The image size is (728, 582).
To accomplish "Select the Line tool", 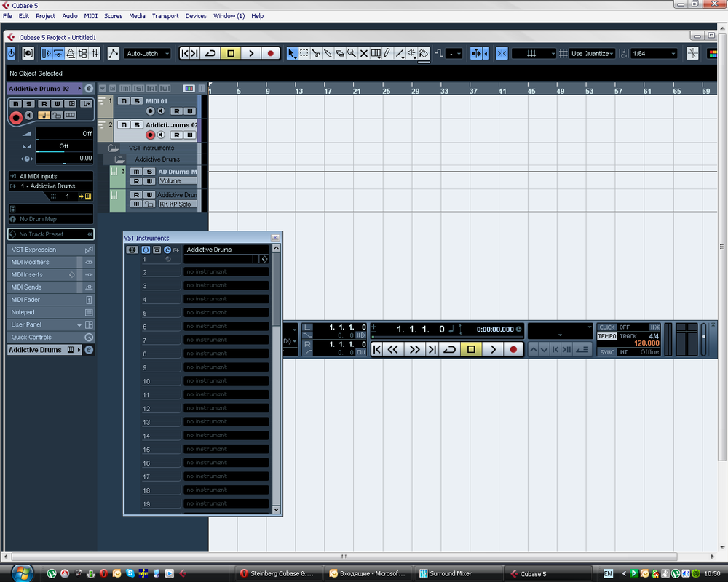I will [400, 53].
